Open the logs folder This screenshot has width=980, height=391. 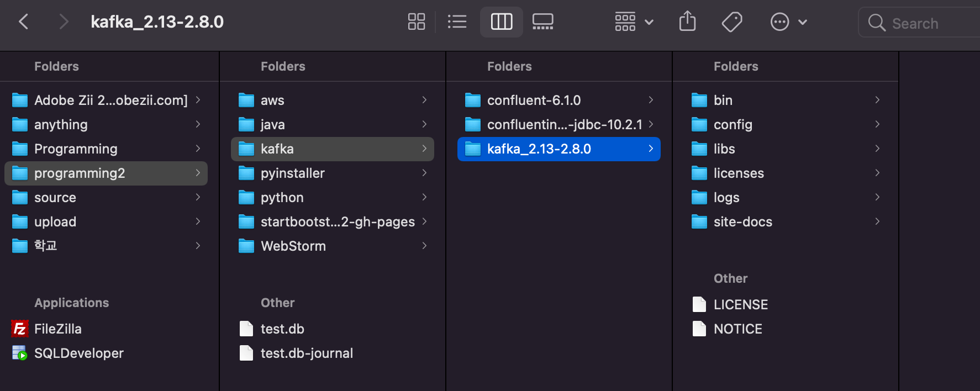(786, 197)
